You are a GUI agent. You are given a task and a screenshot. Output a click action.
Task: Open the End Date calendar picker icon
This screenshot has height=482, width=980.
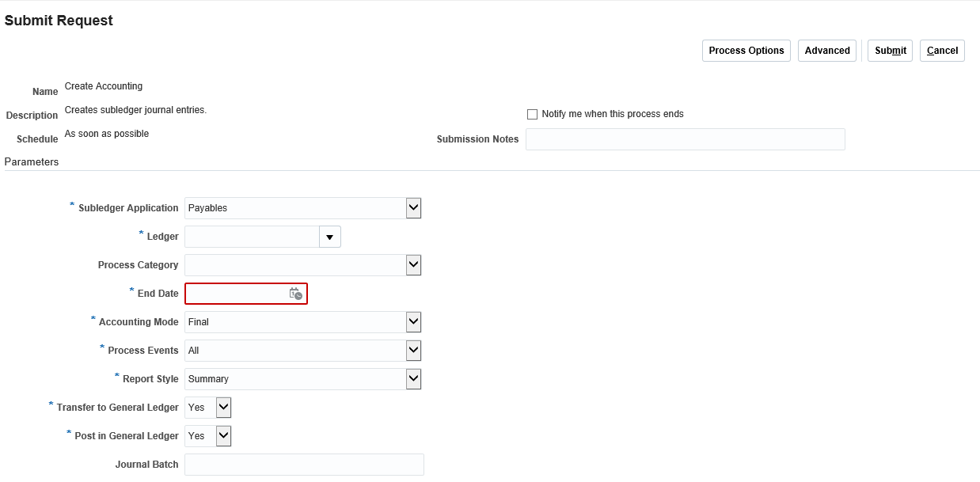coord(296,293)
